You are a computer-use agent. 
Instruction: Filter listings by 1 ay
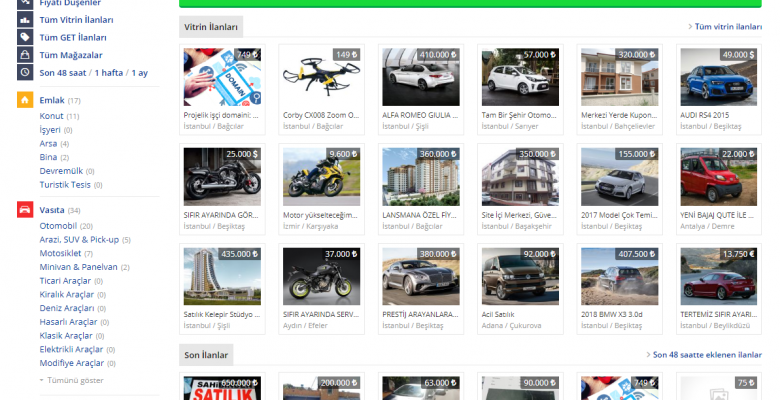[140, 73]
